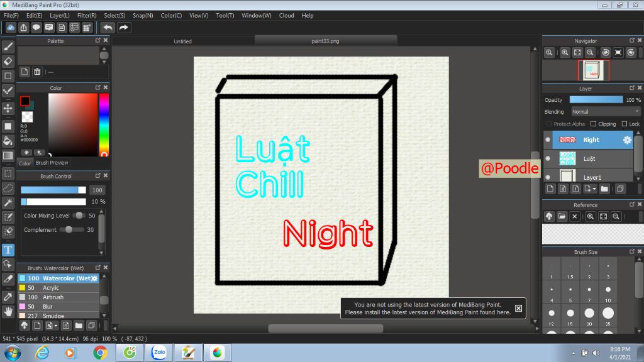644x362 pixels.
Task: Click the speech bubble icon in top toolbar
Action: tap(36, 28)
